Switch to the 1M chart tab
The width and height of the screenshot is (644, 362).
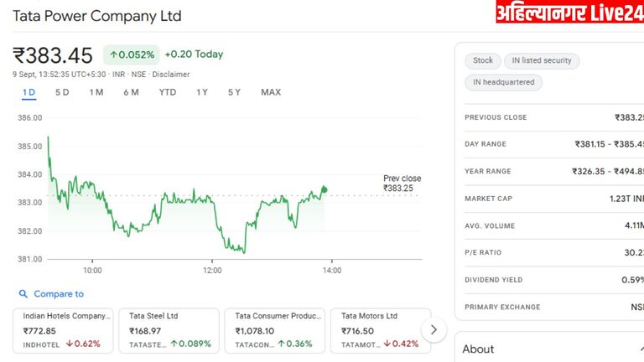[x=96, y=92]
